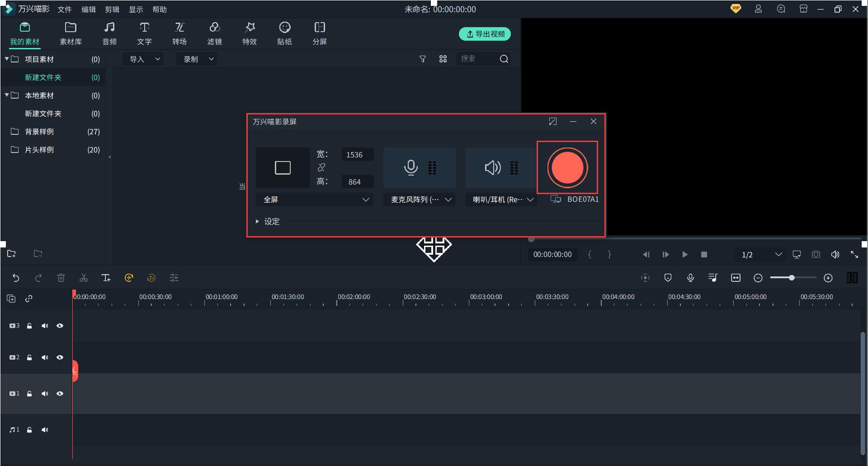The image size is (868, 466).
Task: Switch to the 转场 transitions tab
Action: (179, 33)
